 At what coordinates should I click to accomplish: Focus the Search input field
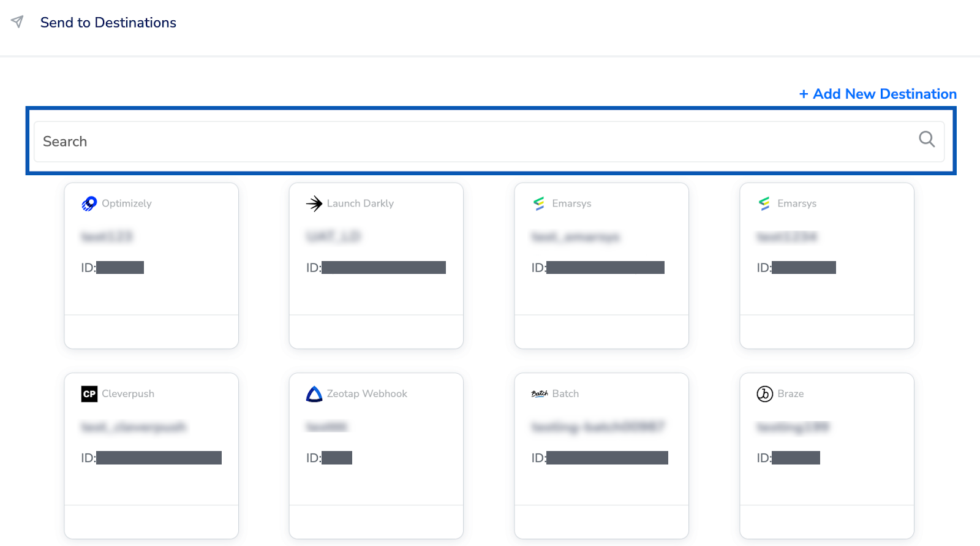pos(489,142)
